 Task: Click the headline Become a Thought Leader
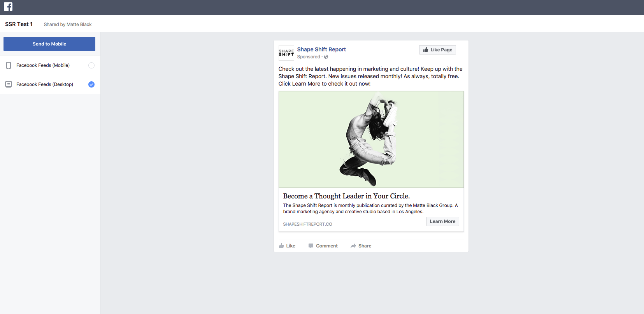[x=346, y=196]
